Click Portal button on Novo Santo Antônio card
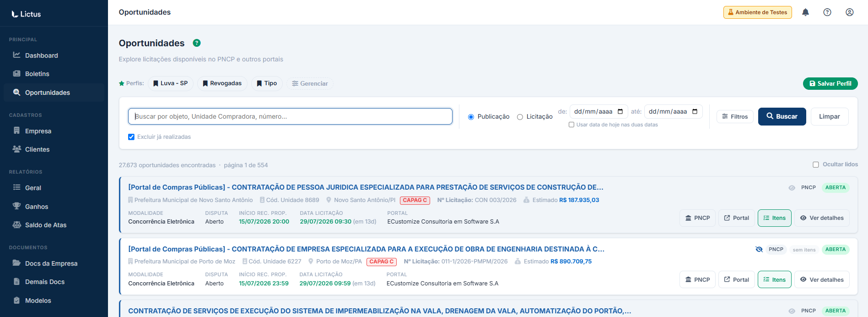Screen dimensions: 868x317 coord(737,218)
